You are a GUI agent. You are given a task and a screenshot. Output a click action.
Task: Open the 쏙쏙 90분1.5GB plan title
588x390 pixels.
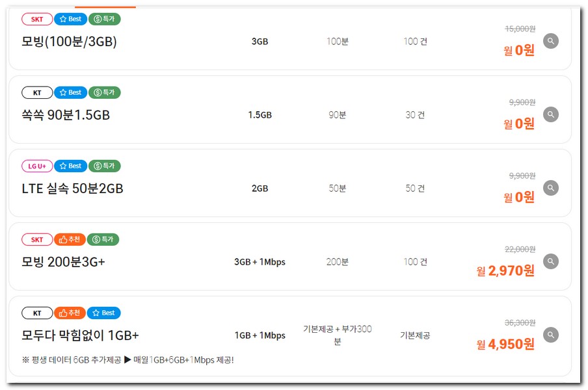pos(66,115)
